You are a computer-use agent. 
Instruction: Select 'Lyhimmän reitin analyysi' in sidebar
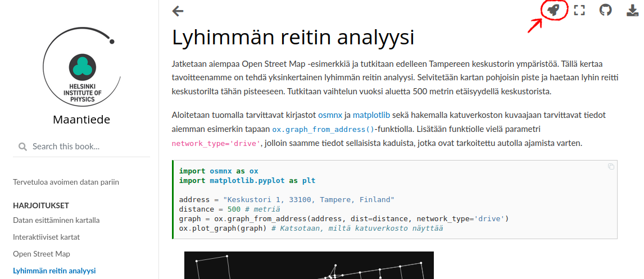pos(54,271)
